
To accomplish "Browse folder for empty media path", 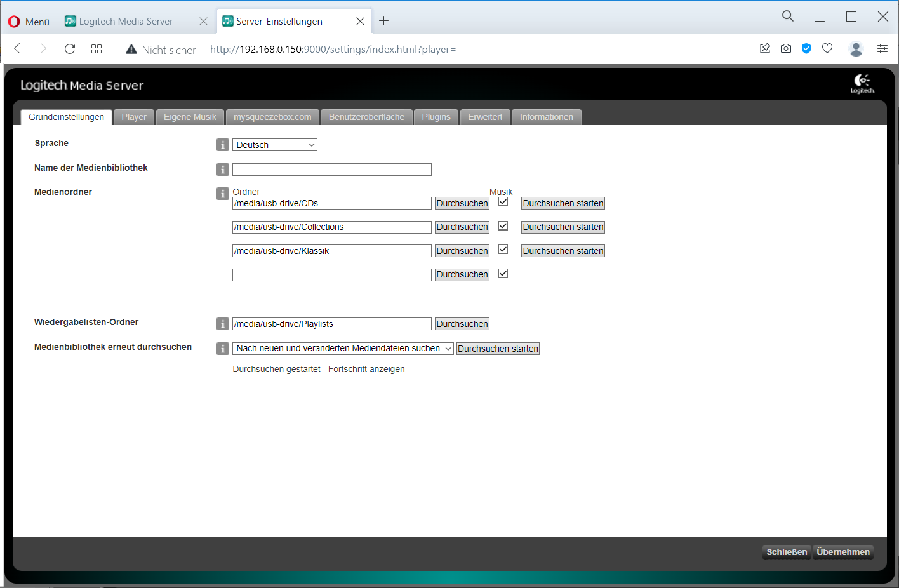I will (462, 275).
